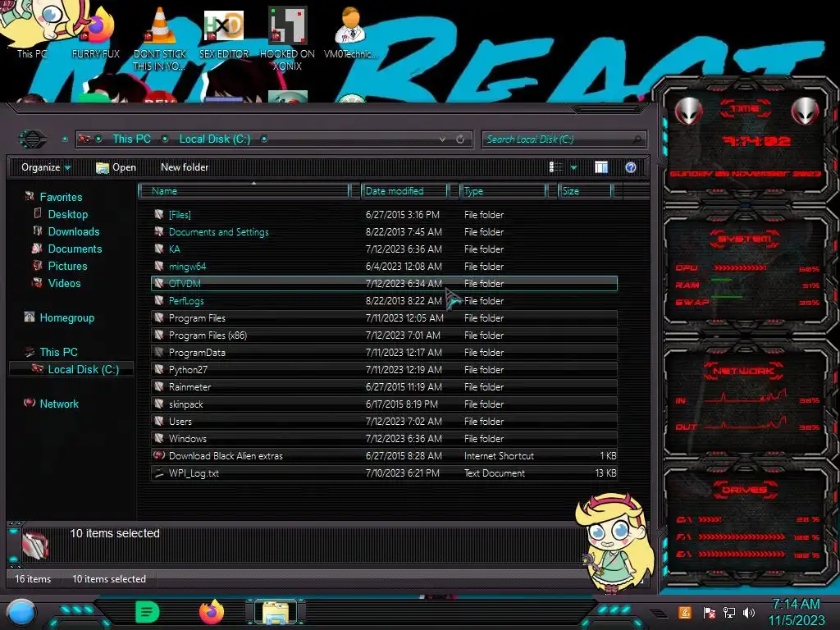This screenshot has height=630, width=840.
Task: Open the Explorer help icon
Action: [631, 167]
